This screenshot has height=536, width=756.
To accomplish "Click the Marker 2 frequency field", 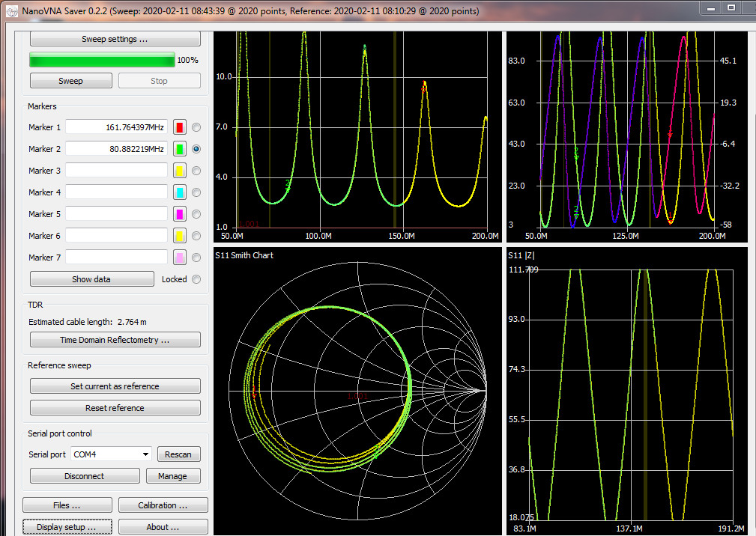I will 117,149.
